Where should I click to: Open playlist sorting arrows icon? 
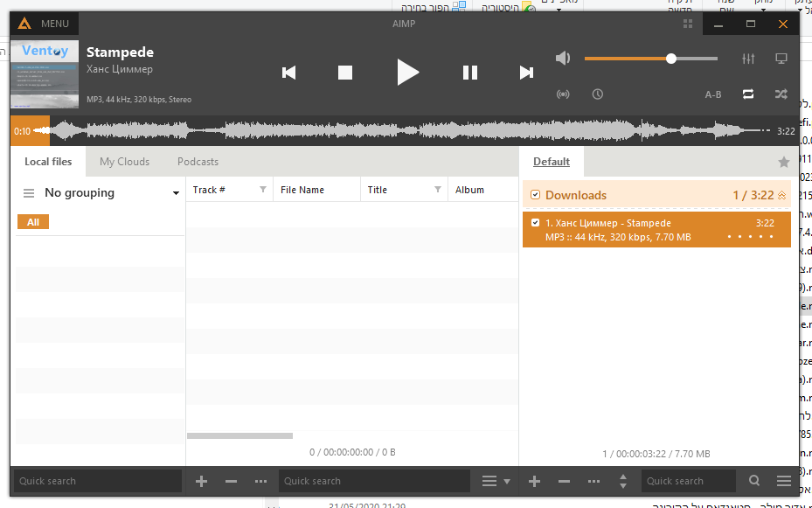click(623, 482)
